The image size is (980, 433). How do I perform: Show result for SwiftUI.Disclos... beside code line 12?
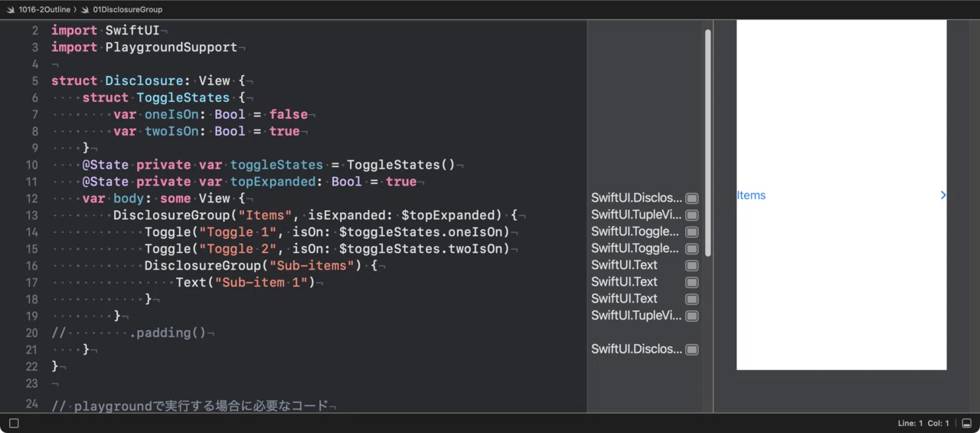point(692,198)
